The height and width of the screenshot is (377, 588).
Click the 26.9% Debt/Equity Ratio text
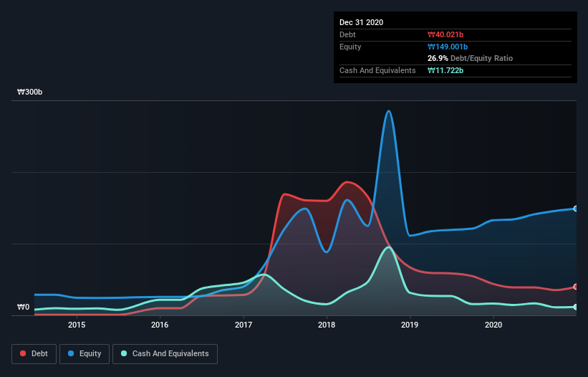pyautogui.click(x=471, y=58)
